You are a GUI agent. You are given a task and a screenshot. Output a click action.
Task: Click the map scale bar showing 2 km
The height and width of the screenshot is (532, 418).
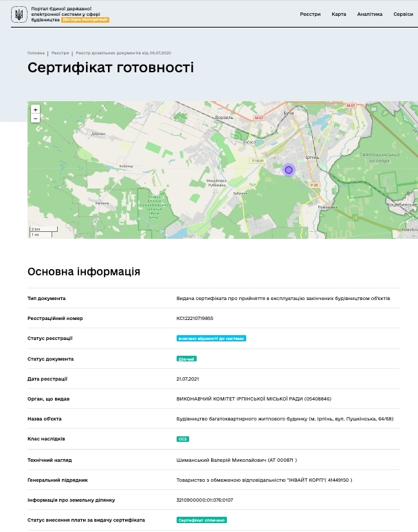coord(44,229)
